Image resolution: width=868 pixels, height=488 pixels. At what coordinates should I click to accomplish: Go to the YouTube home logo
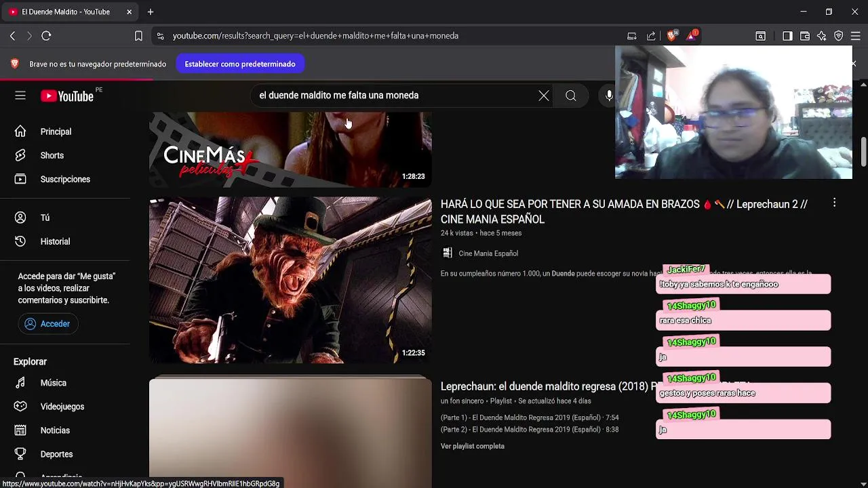coord(66,96)
